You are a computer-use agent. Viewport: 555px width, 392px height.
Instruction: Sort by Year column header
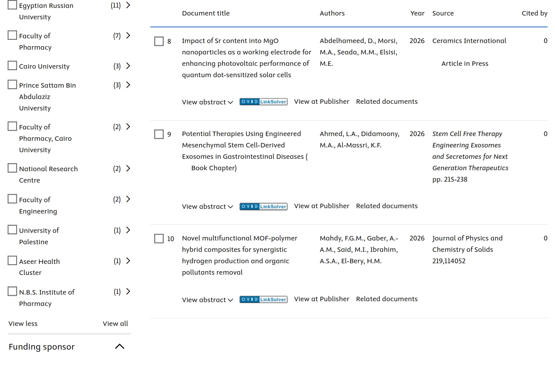pyautogui.click(x=417, y=13)
